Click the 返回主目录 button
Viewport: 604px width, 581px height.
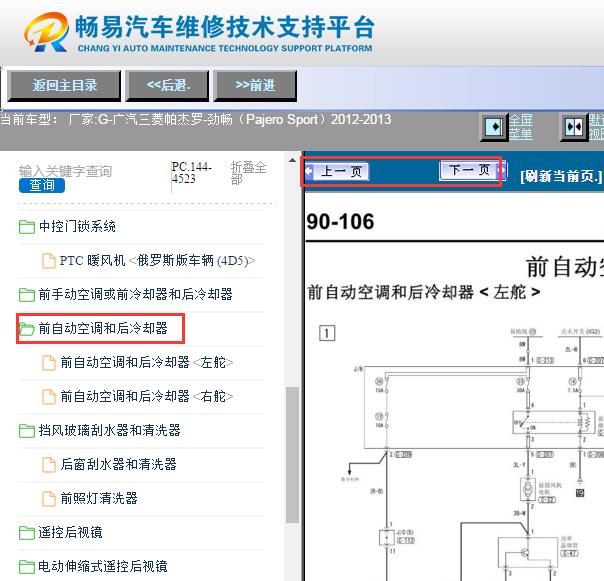click(x=64, y=86)
